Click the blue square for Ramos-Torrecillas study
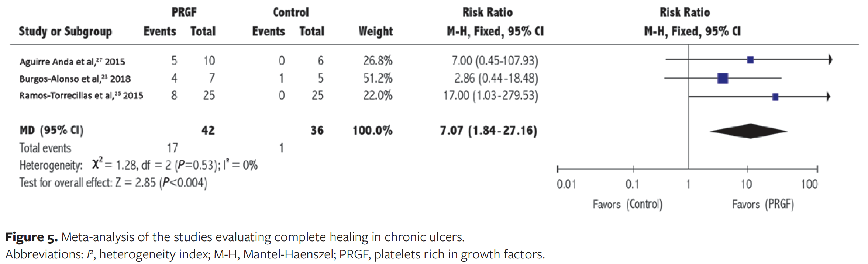Image resolution: width=868 pixels, height=264 pixels. (775, 97)
